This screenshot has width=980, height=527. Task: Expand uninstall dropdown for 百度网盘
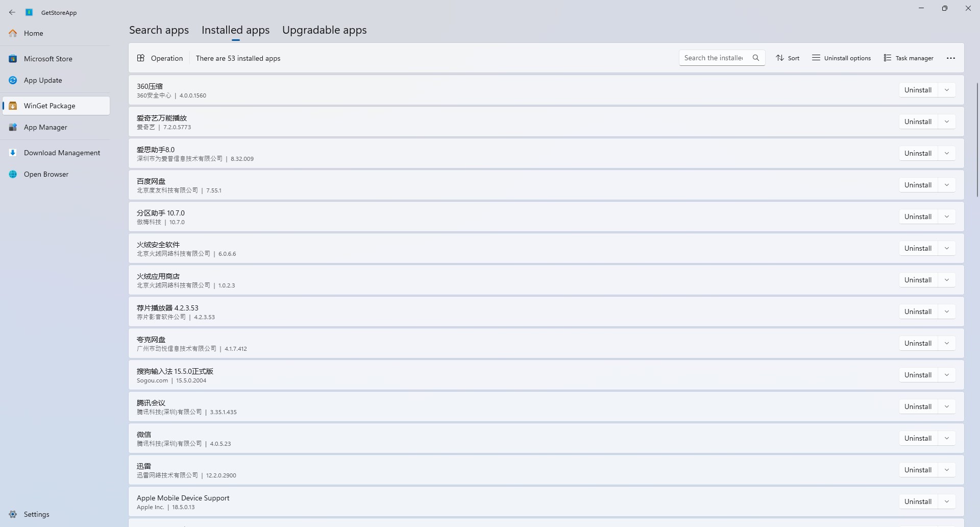point(947,185)
